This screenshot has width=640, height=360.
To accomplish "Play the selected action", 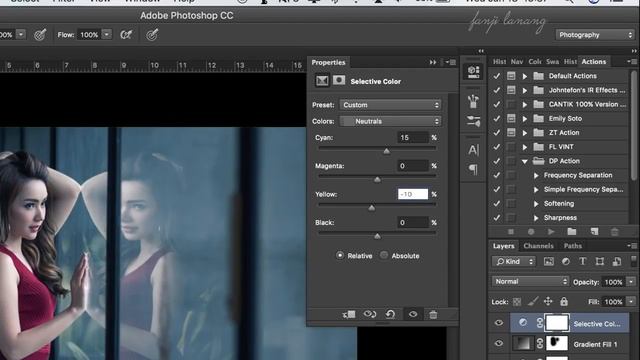I will pyautogui.click(x=551, y=231).
